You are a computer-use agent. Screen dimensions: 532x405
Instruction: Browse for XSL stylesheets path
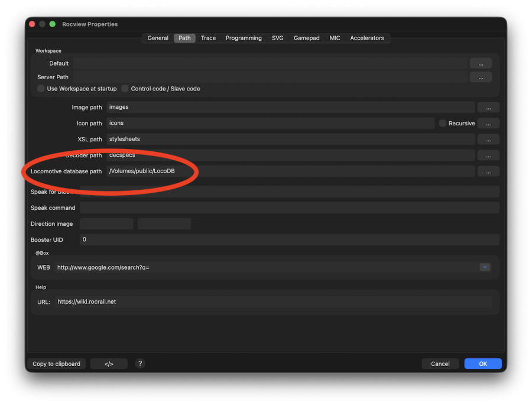pos(488,140)
